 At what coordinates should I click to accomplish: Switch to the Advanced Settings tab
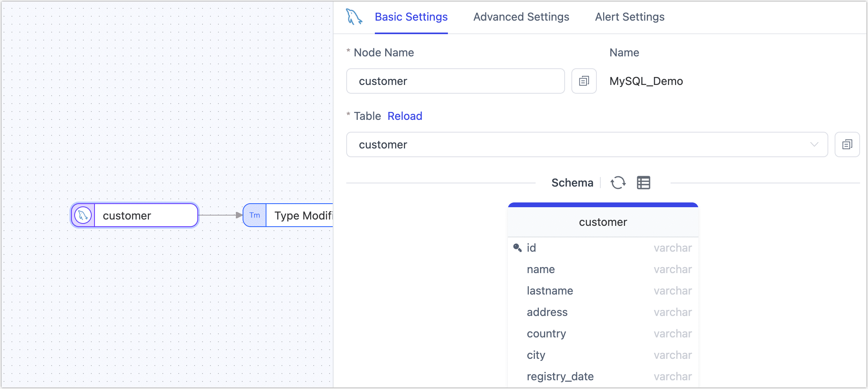click(521, 17)
